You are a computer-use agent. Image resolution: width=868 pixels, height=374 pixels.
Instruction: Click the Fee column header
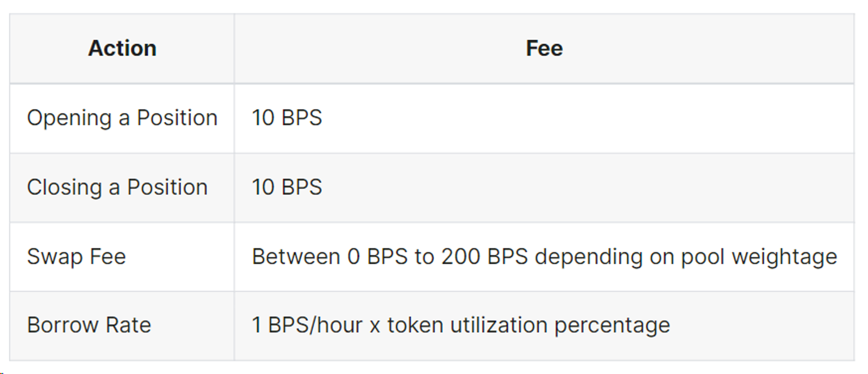pos(544,48)
